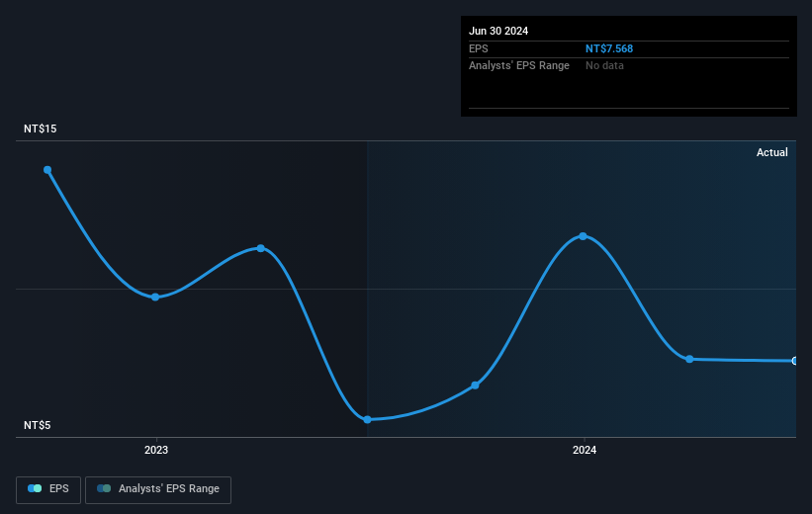
Task: Click the EPS peak point between 2023 and 2024
Action: [x=261, y=248]
